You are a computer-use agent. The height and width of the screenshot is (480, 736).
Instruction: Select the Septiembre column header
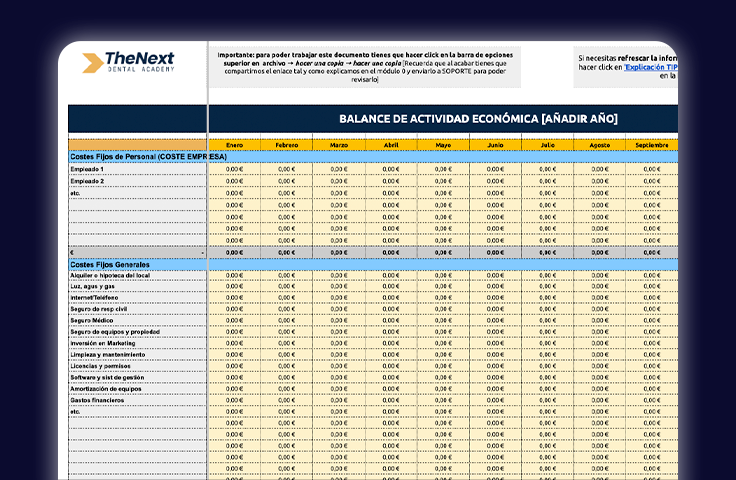pos(652,145)
